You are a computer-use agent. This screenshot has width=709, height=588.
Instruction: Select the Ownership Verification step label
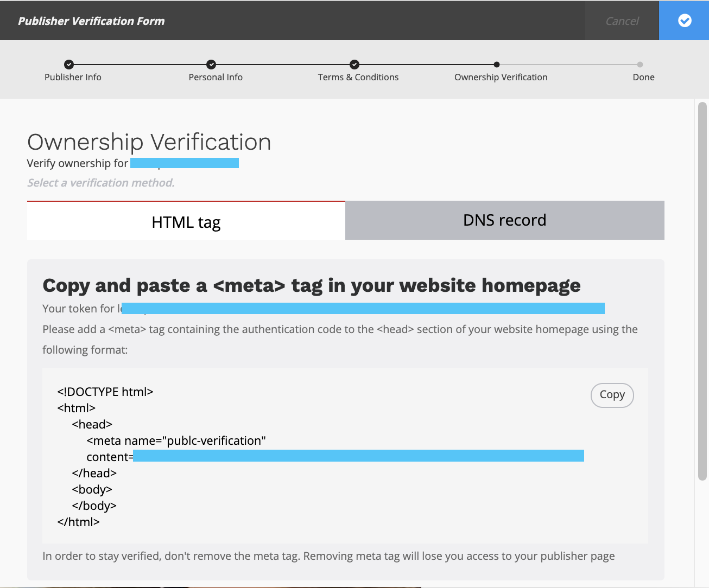501,77
